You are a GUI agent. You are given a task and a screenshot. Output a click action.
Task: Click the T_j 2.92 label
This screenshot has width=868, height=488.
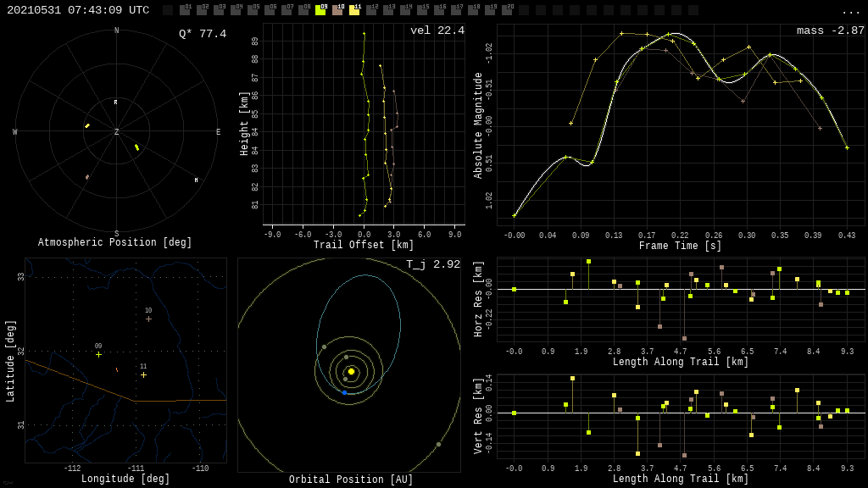432,264
